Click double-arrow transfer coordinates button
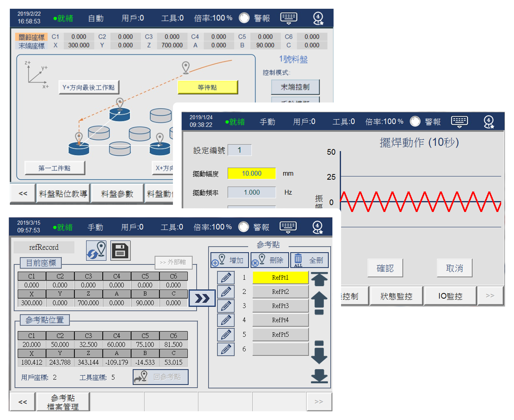 coord(202,298)
